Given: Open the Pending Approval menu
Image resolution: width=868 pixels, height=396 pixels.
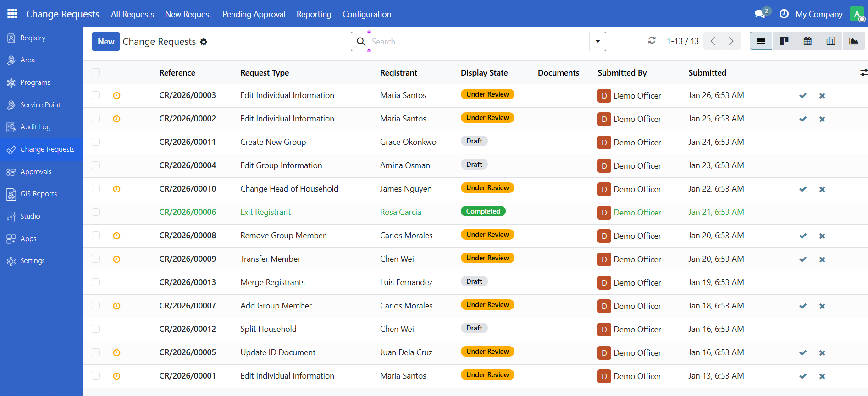Looking at the screenshot, I should [254, 14].
